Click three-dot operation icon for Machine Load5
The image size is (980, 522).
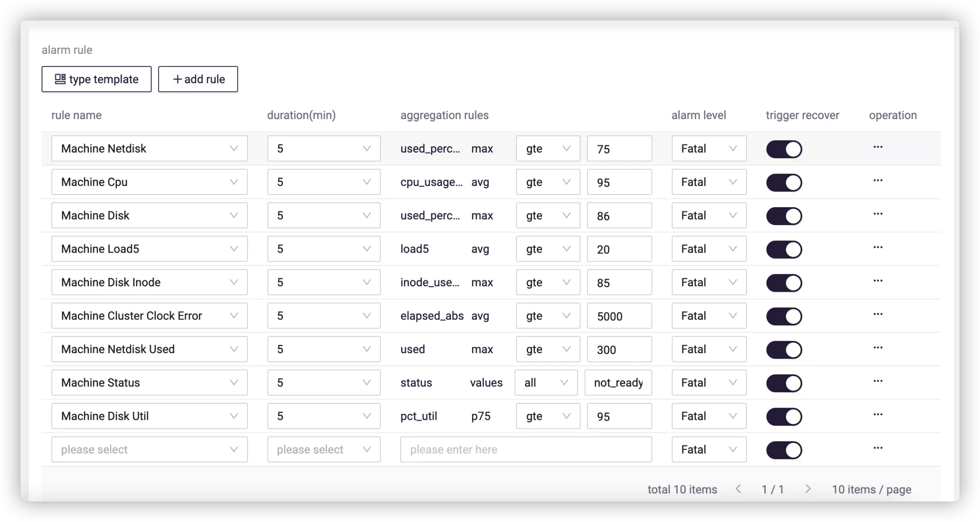click(x=878, y=248)
